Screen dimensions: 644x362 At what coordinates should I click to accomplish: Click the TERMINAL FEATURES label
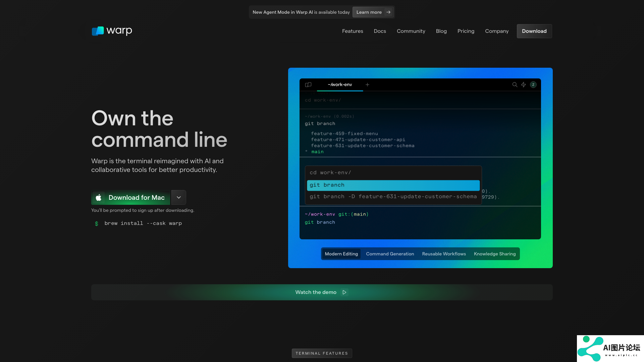pos(322,353)
